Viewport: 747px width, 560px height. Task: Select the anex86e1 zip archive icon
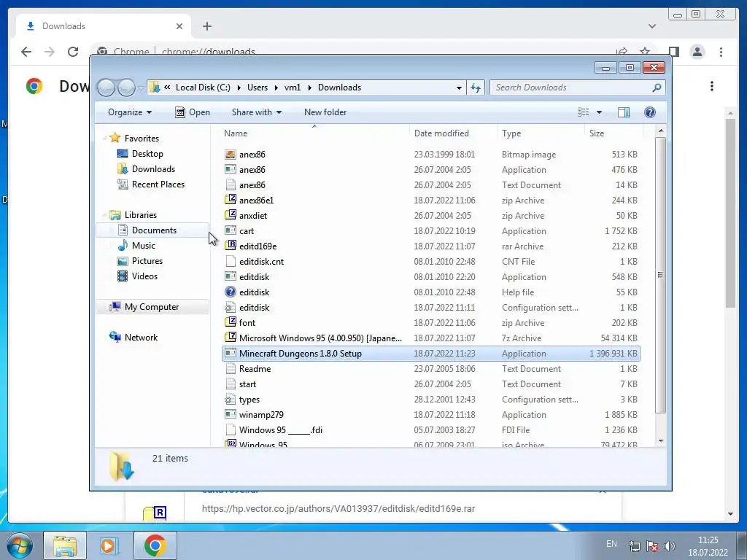click(x=231, y=200)
